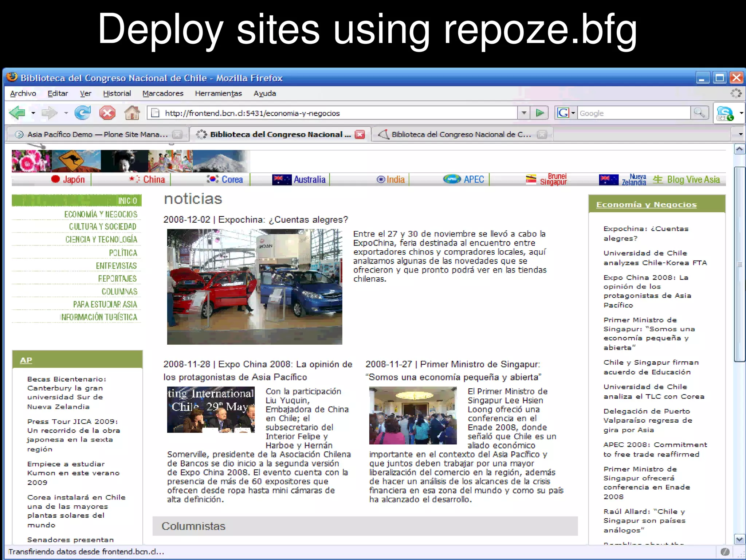Select Japón in country navigation

[x=68, y=179]
